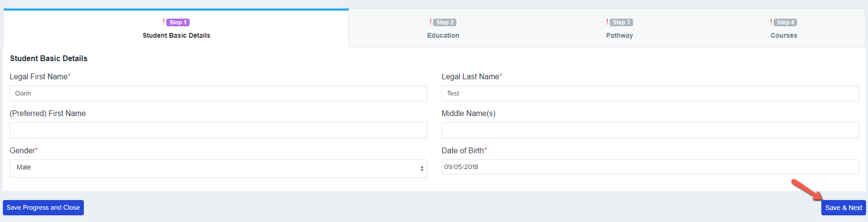Screen dimensions: 868x222
Task: Open the Gender dropdown showing Male
Action: [218, 168]
